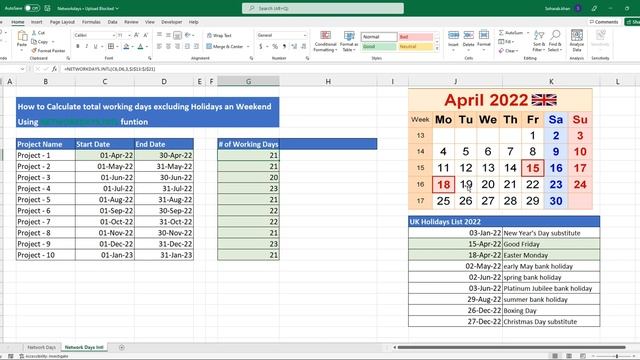Open cell borders tool

coord(111,47)
